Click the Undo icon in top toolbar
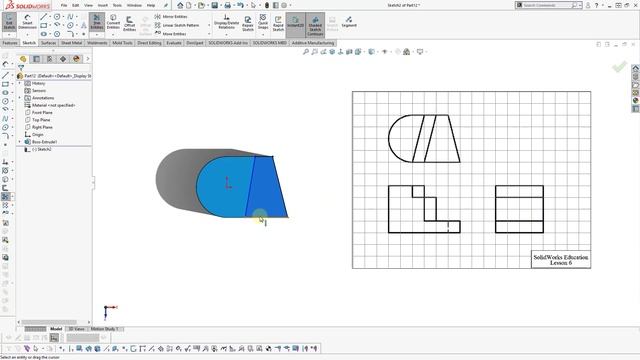The image size is (640, 360). (x=240, y=5)
